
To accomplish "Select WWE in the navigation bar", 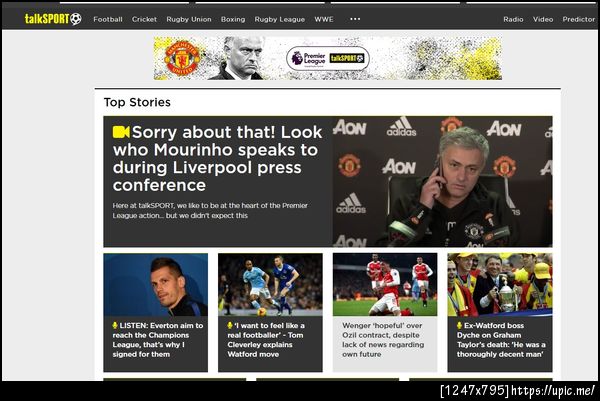I will coord(324,19).
